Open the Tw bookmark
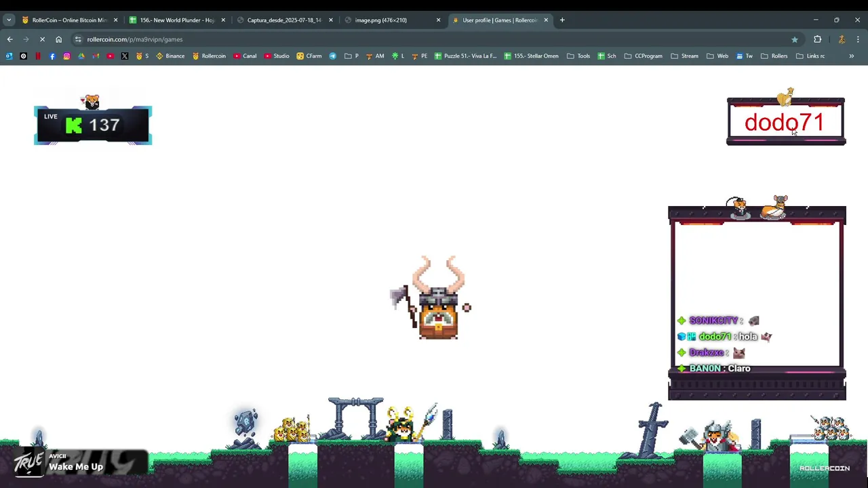 coord(744,56)
